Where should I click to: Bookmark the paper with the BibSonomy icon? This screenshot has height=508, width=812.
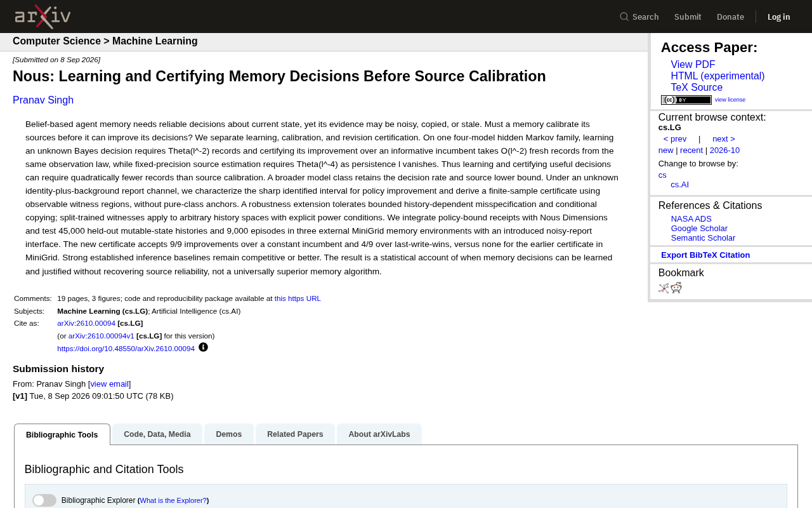pyautogui.click(x=664, y=288)
